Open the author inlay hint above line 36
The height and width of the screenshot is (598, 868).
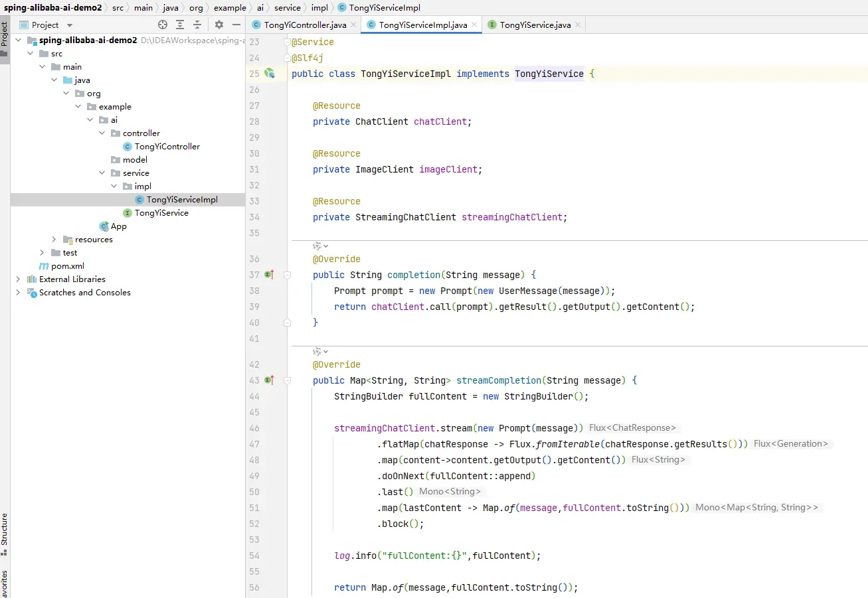(x=321, y=246)
